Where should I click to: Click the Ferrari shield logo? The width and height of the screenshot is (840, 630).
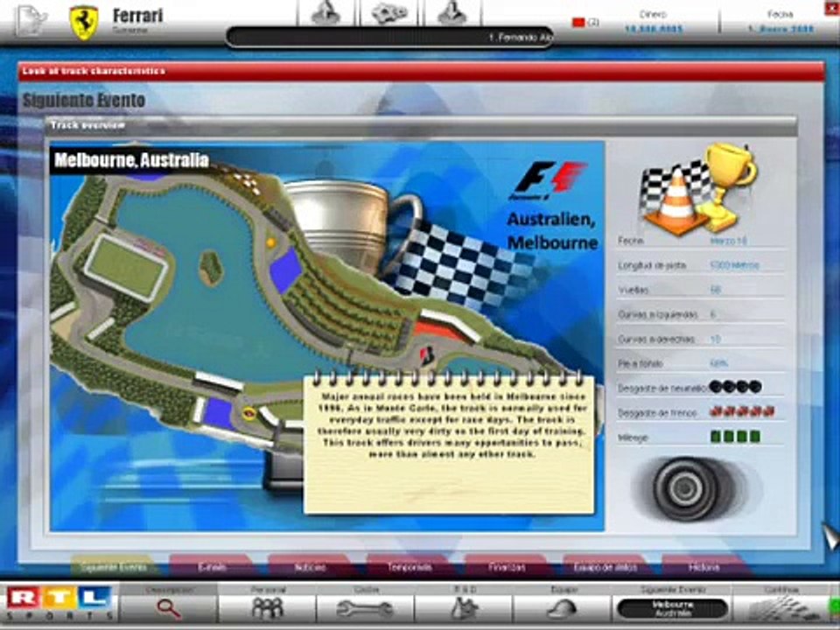[84, 23]
